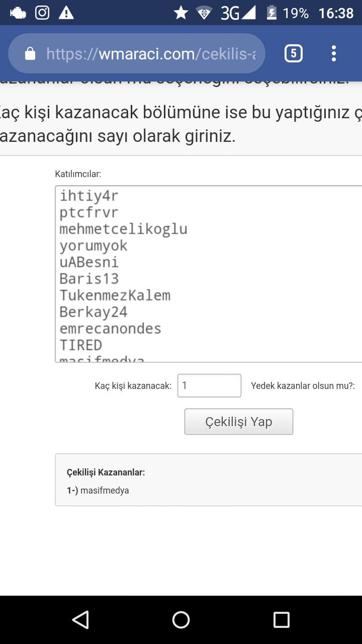Tap the Android back navigation button
This screenshot has height=644, width=362.
click(x=80, y=620)
